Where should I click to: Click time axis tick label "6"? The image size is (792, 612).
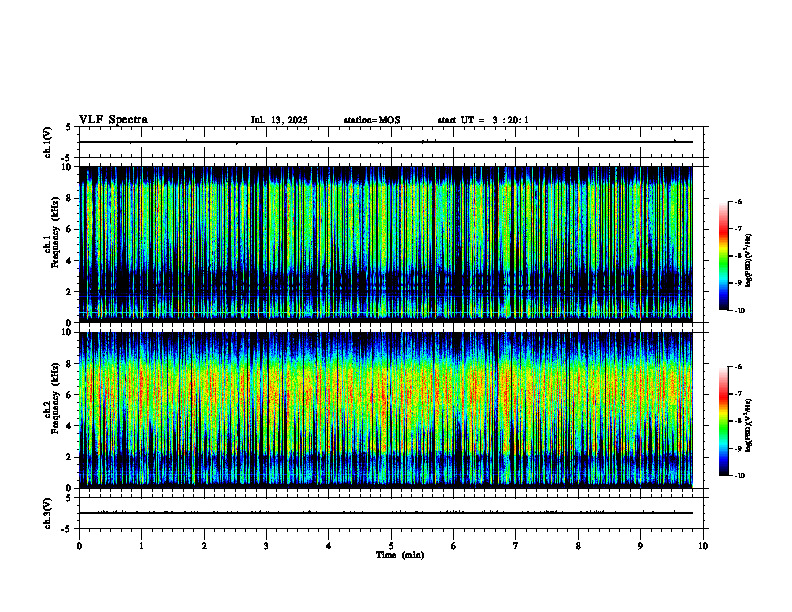[x=454, y=546]
